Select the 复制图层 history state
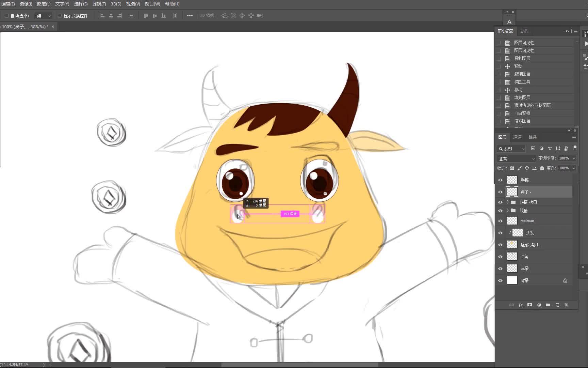This screenshot has width=588, height=368. click(536, 58)
